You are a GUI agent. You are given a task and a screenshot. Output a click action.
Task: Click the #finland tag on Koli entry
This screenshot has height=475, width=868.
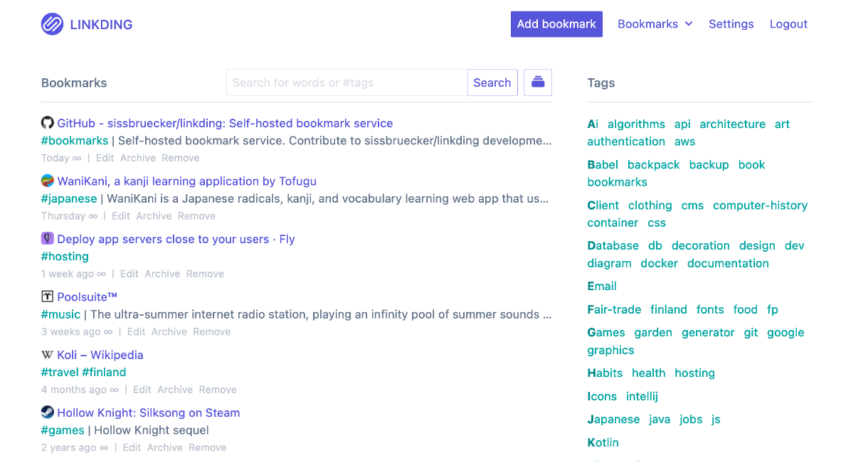(x=104, y=372)
